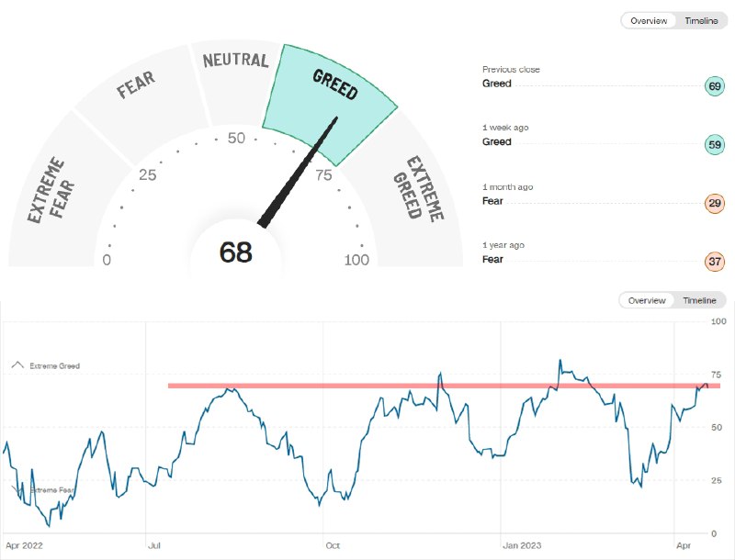Click the Neutral gauge segment
This screenshot has width=735, height=560.
tap(237, 82)
